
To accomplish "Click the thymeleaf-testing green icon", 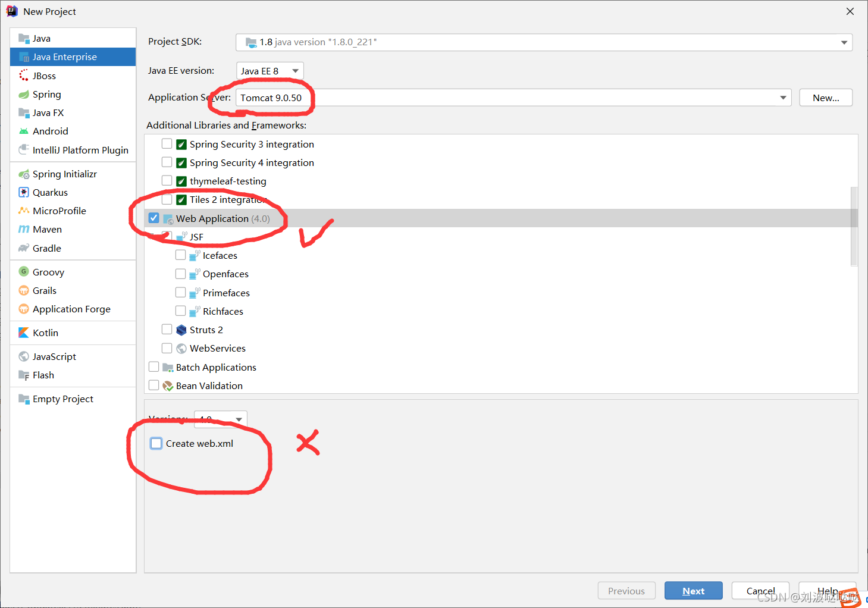I will tap(181, 181).
